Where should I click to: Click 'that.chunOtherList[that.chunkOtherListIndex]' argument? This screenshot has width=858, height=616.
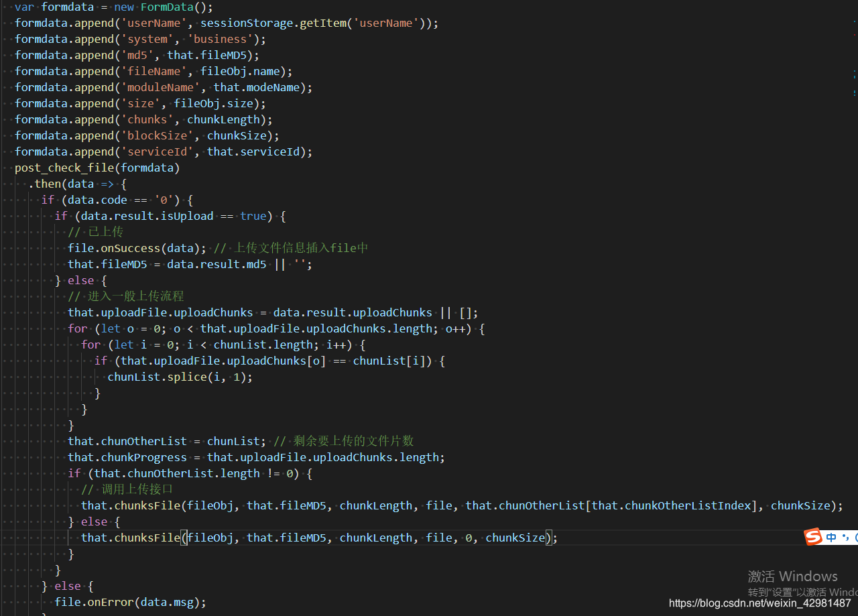(611, 506)
